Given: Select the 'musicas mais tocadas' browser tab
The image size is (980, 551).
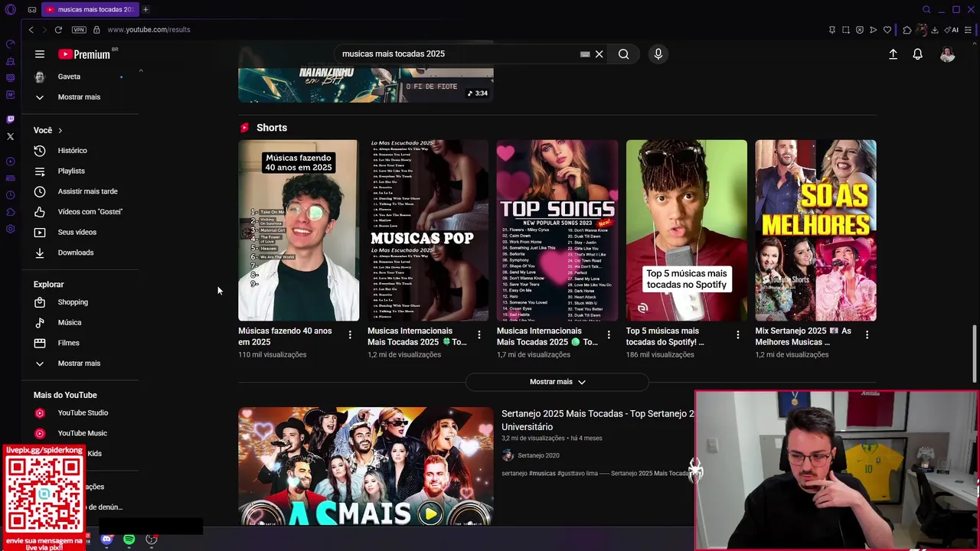Looking at the screenshot, I should pyautogui.click(x=89, y=10).
